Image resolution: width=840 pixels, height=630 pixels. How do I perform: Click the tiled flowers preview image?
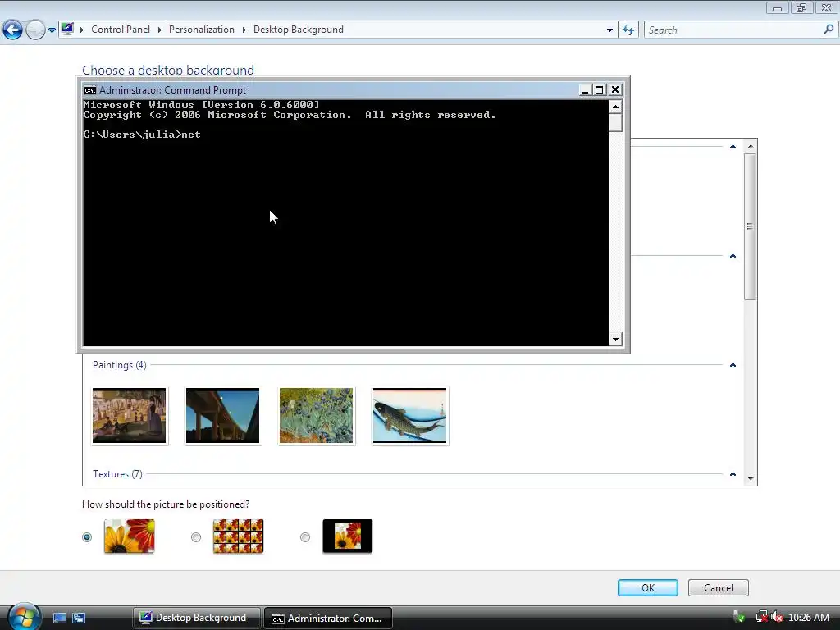point(239,536)
